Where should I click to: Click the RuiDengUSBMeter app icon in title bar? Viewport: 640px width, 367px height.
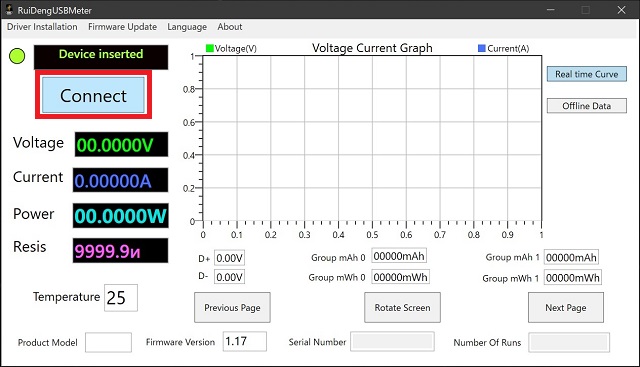click(9, 9)
